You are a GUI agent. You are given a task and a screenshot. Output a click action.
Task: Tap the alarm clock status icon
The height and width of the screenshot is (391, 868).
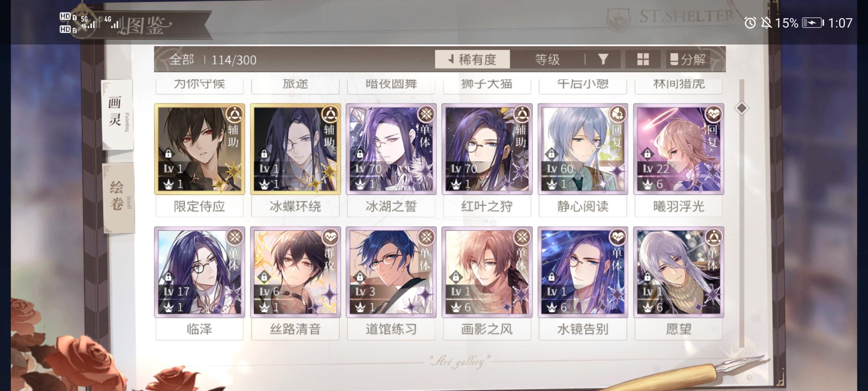click(750, 23)
